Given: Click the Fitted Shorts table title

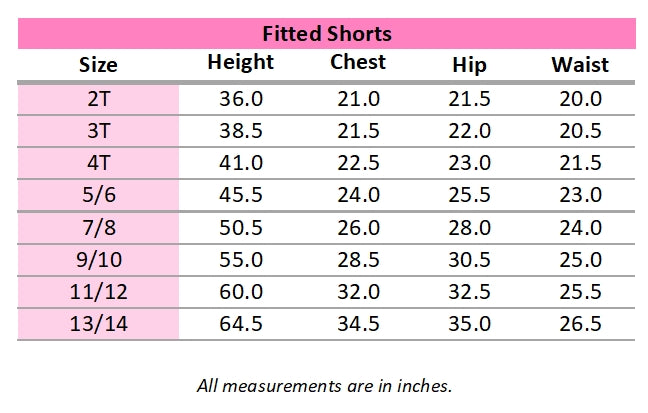Looking at the screenshot, I should click(326, 34).
